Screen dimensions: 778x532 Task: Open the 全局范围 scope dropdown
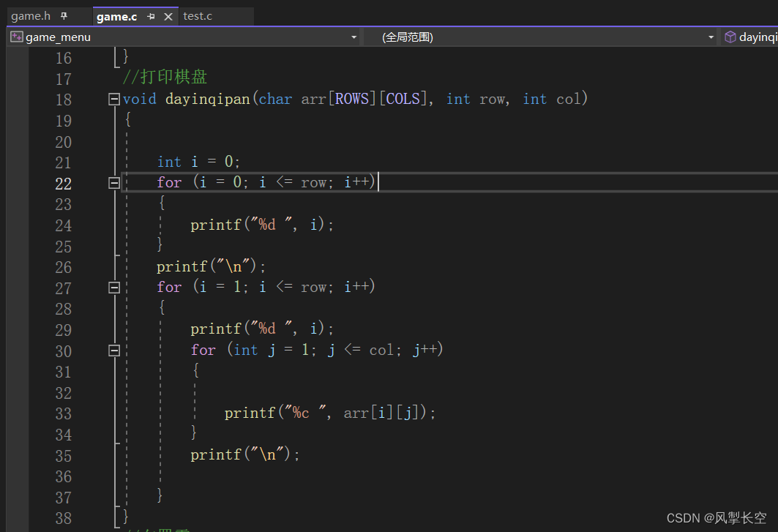(711, 37)
